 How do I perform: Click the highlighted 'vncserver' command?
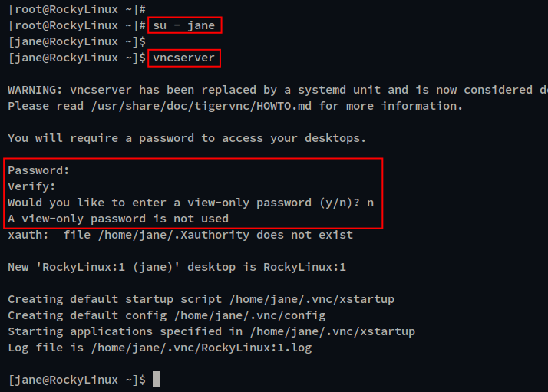click(x=184, y=58)
